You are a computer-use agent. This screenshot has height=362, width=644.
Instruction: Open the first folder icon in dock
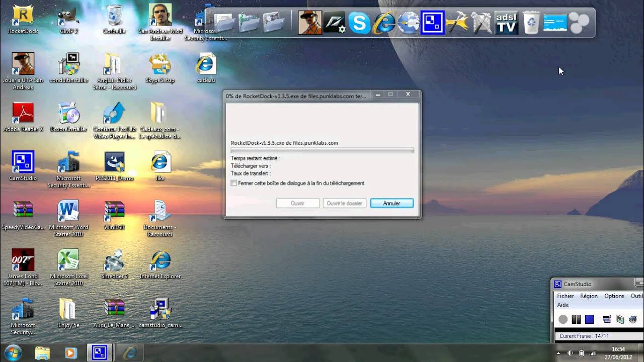coord(225,23)
